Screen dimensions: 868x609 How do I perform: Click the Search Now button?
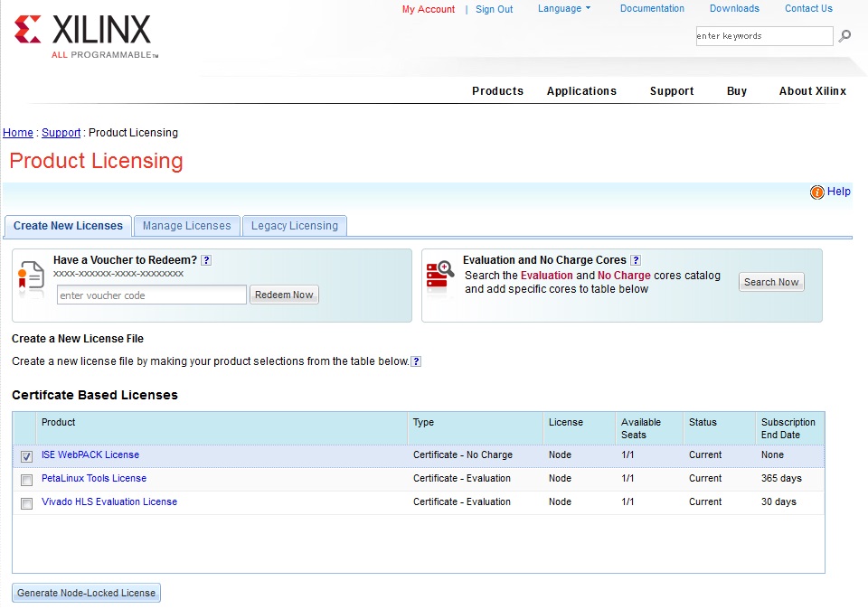pos(771,282)
